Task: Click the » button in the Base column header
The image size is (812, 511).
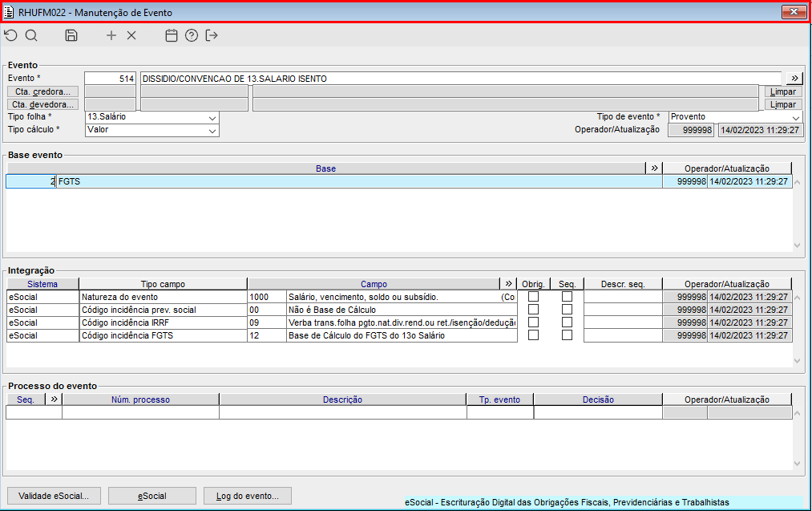Action: coord(654,168)
